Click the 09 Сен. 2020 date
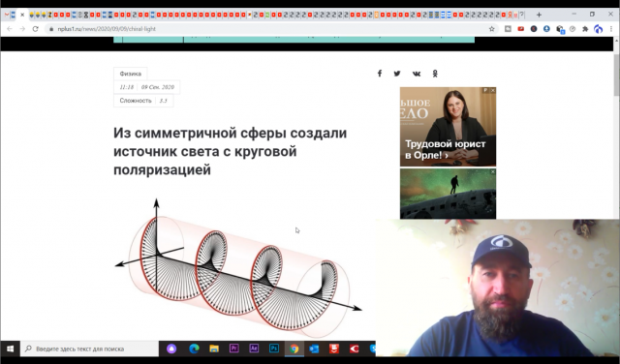Image resolution: width=620 pixels, height=364 pixels. [x=158, y=87]
